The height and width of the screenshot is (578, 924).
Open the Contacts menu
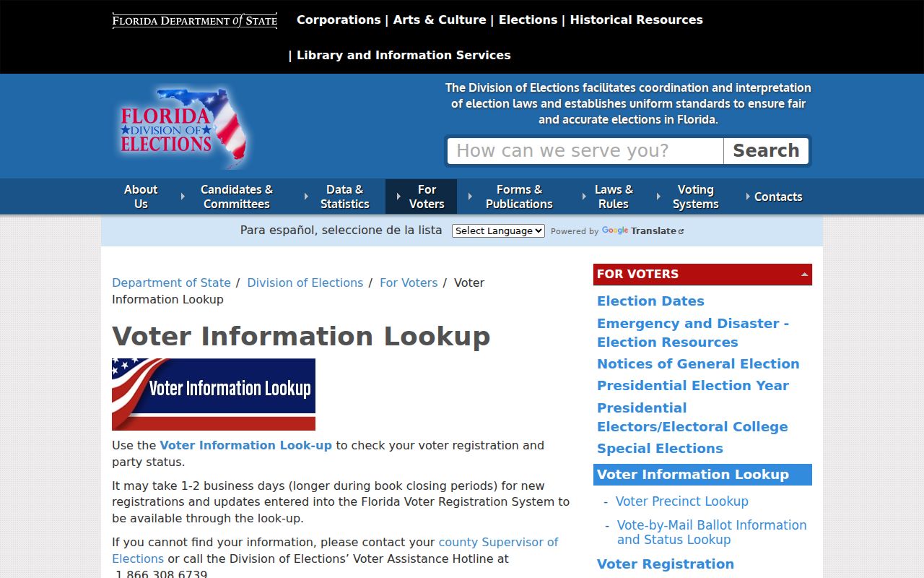778,197
